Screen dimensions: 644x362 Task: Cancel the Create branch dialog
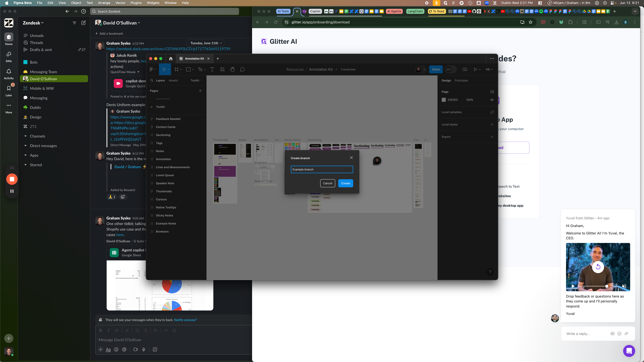point(327,183)
